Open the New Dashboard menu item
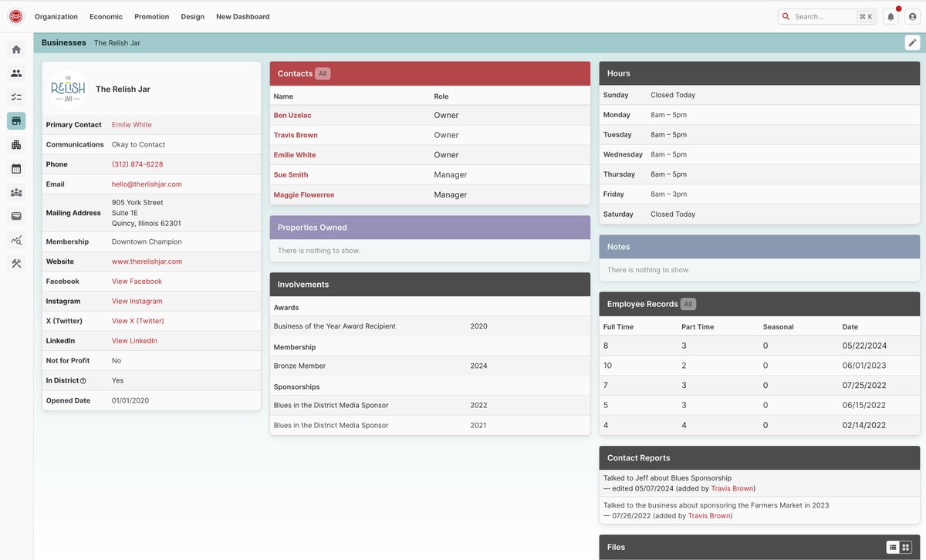The width and height of the screenshot is (926, 560). click(x=243, y=16)
